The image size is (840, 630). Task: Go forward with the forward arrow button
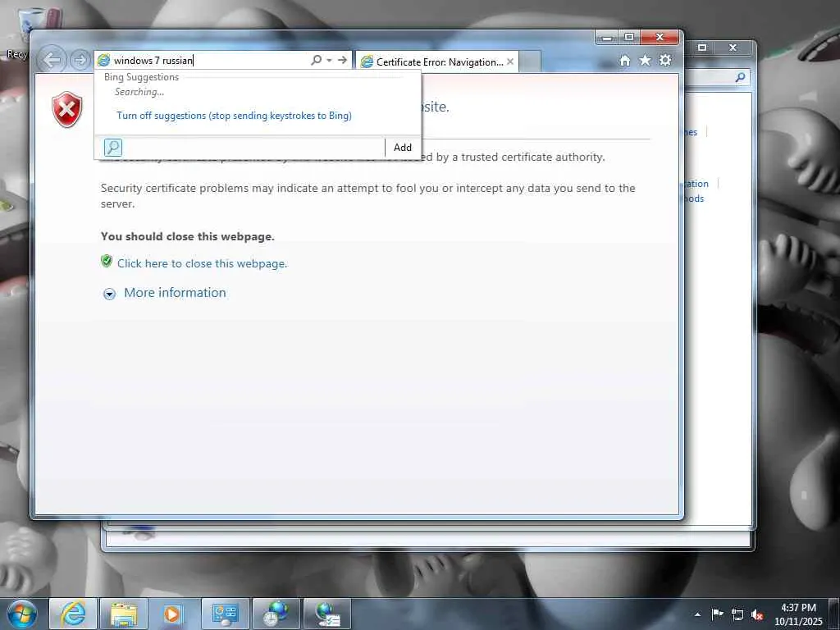click(x=80, y=59)
